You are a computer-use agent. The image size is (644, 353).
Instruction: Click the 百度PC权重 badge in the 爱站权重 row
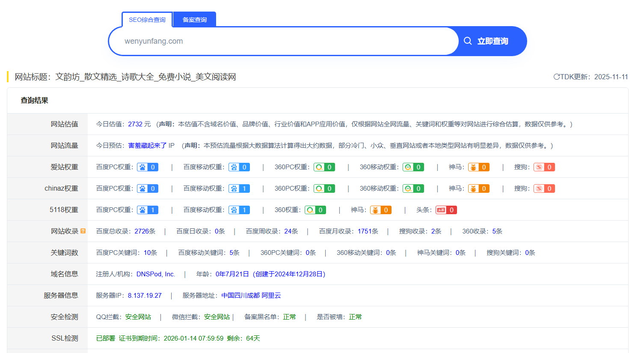[147, 167]
